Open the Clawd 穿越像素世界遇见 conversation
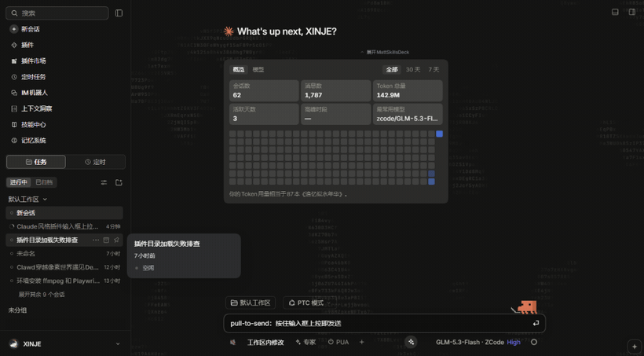644x356 pixels. (x=64, y=267)
